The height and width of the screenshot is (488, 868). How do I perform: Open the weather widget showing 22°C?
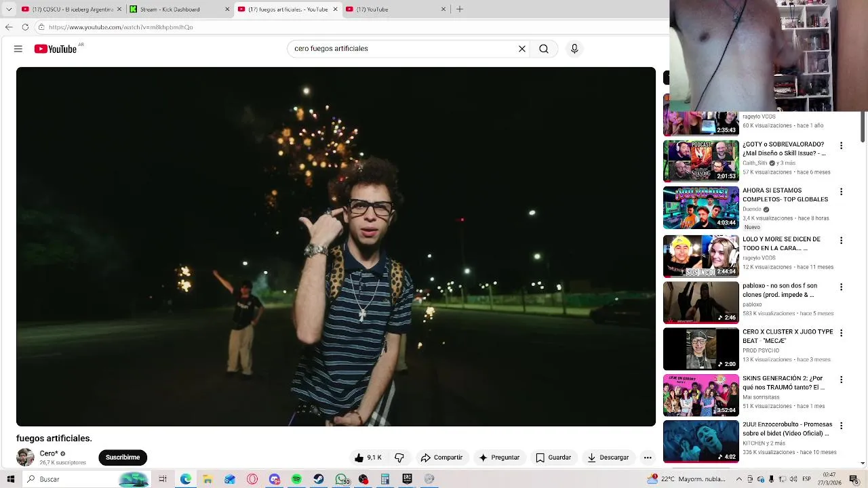pos(686,479)
